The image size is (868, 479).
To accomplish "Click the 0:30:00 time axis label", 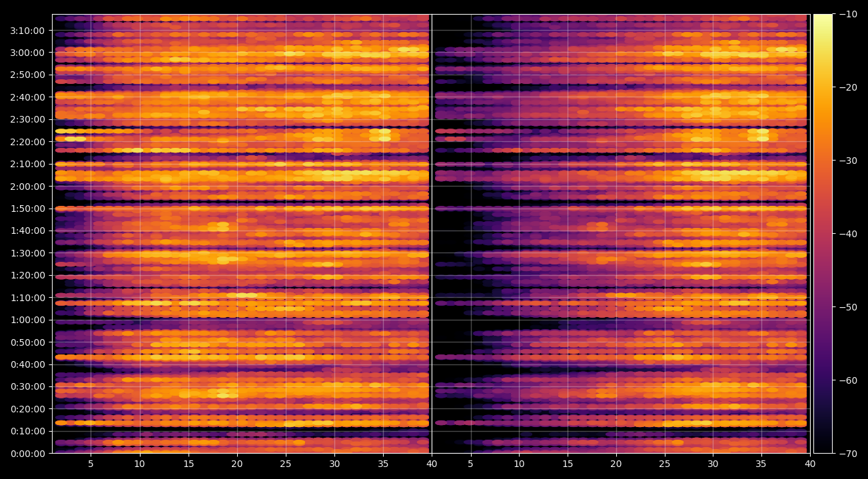I will click(27, 386).
